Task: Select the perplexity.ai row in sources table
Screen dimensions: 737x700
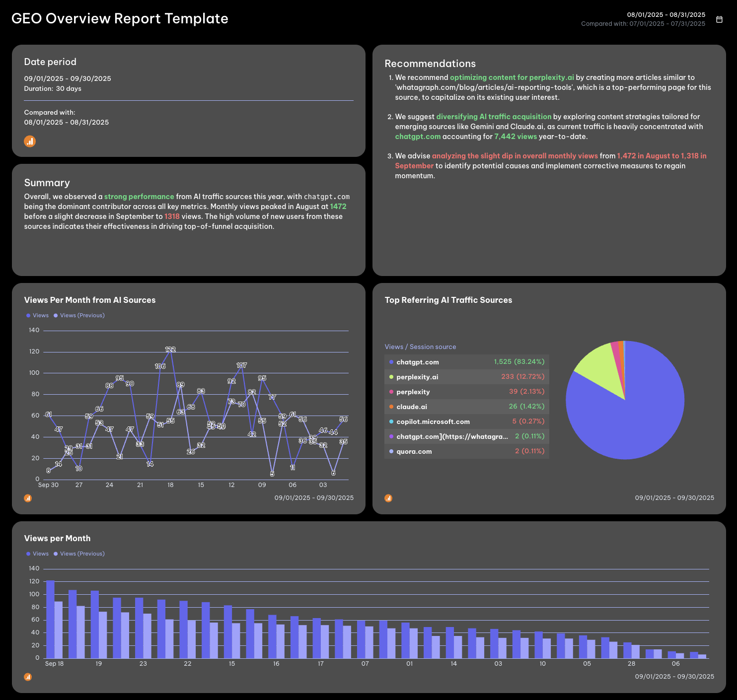Action: pyautogui.click(x=466, y=377)
